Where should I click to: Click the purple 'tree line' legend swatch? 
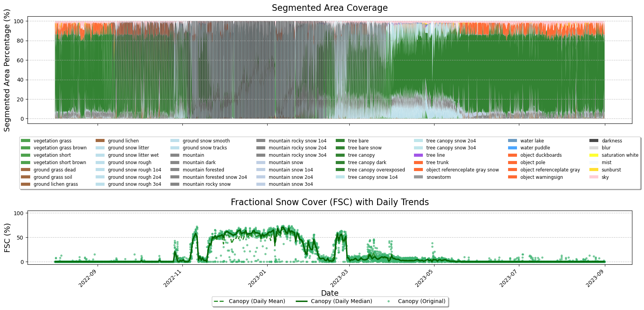(418, 155)
